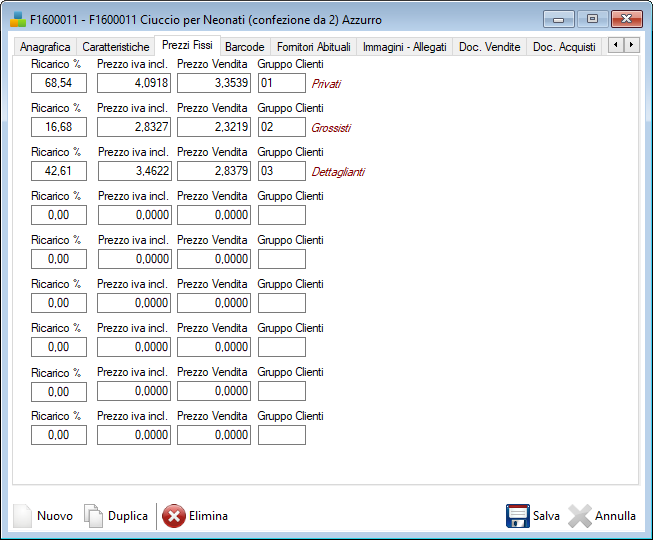
Task: Open the Doc. Acquisti tab
Action: (x=564, y=47)
